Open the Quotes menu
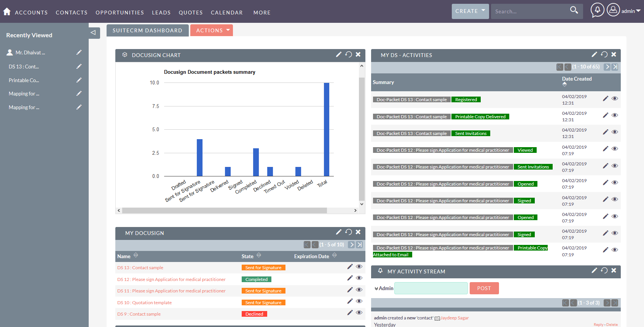Image resolution: width=644 pixels, height=327 pixels. click(191, 13)
